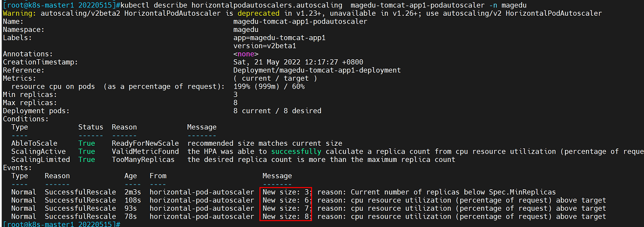Click the deprecation warning line

[302, 13]
